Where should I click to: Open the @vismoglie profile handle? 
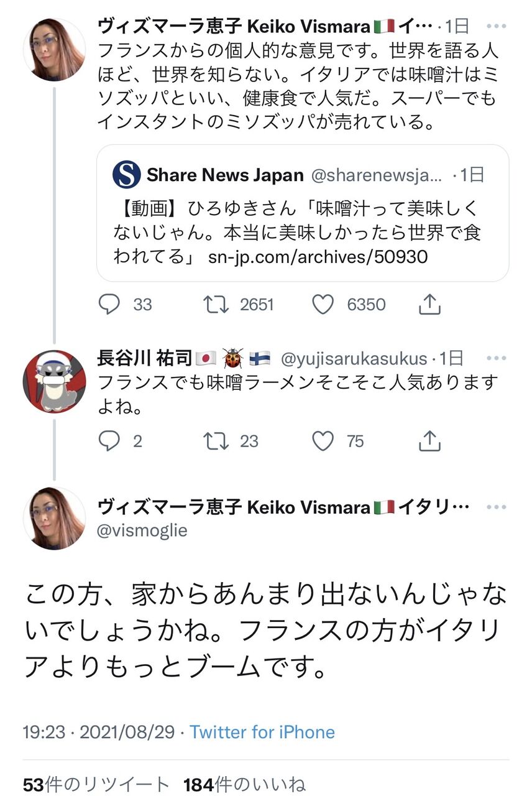coord(142,530)
